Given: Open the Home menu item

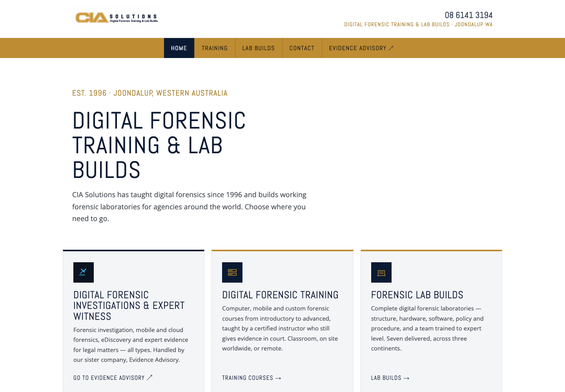Looking at the screenshot, I should [x=179, y=48].
